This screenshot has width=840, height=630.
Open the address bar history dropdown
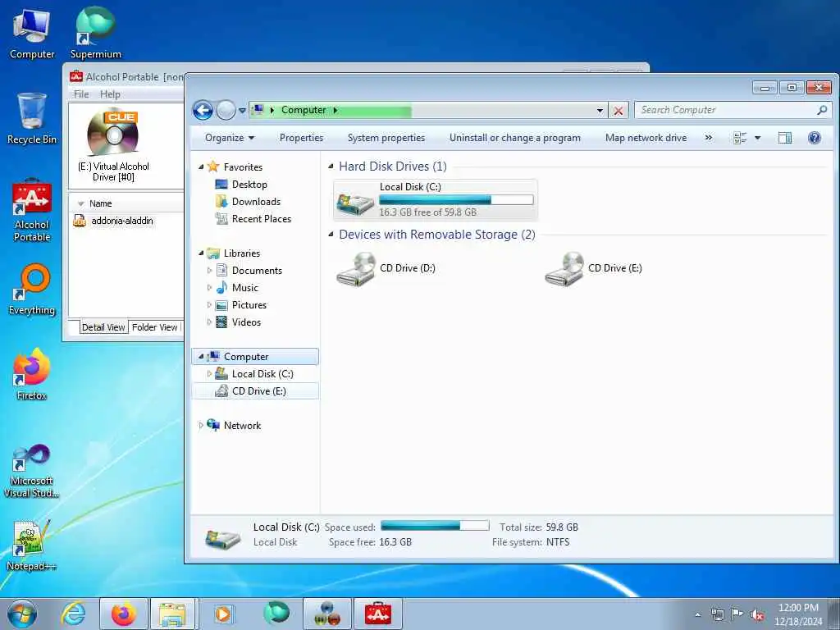[x=600, y=111]
